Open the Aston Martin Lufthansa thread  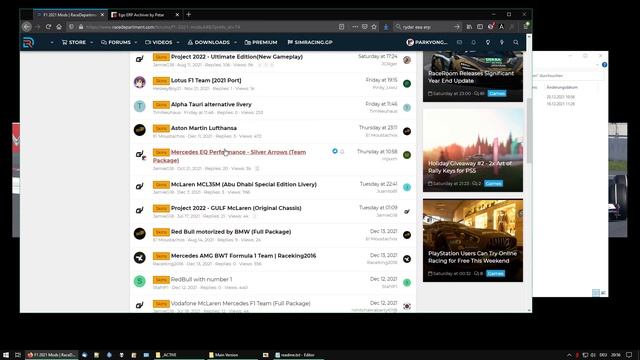204,128
